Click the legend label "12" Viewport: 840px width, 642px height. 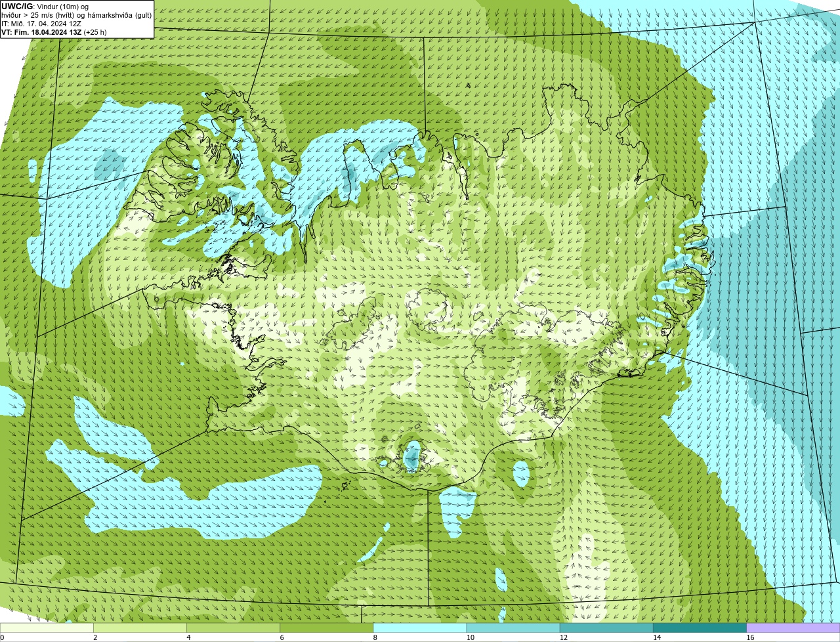[x=563, y=637]
